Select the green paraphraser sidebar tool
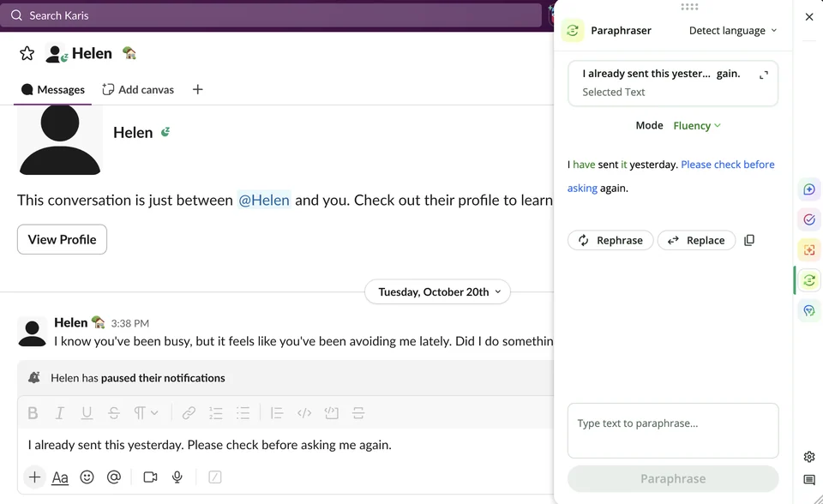This screenshot has width=823, height=504. 808,280
